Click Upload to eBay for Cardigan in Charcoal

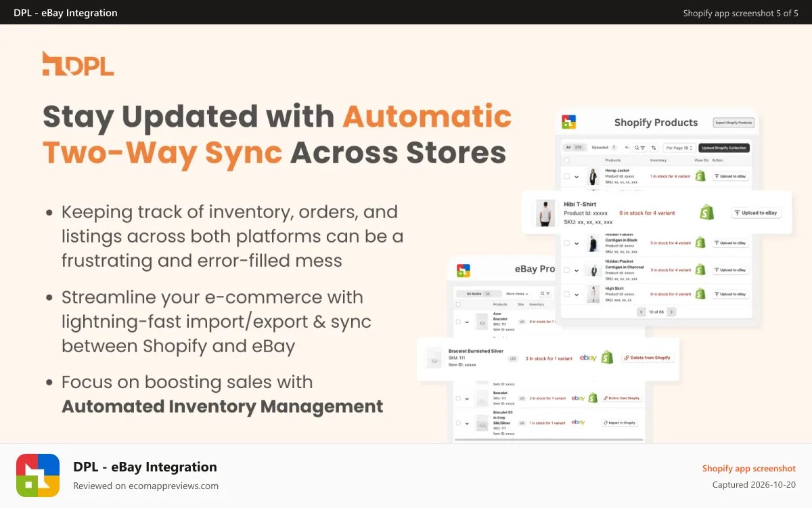point(730,270)
